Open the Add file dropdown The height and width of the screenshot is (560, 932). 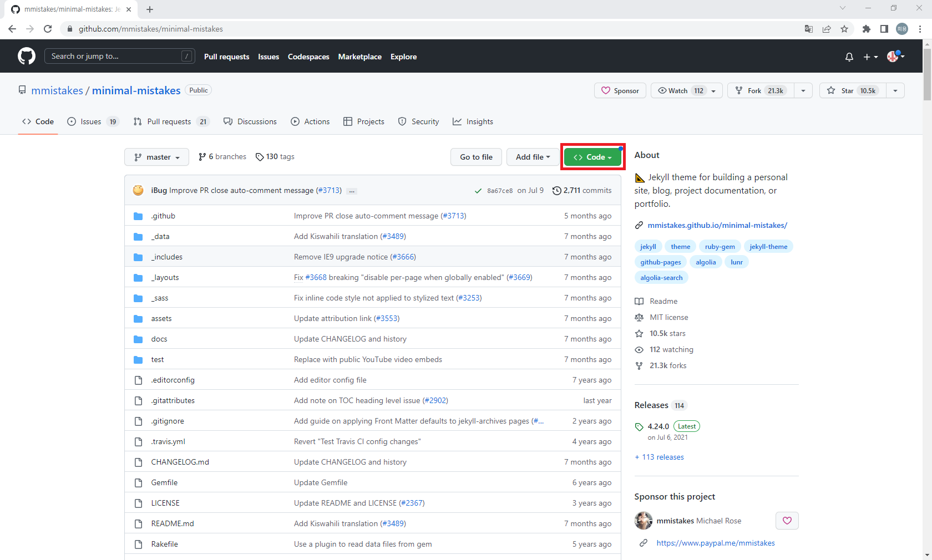[x=533, y=157]
